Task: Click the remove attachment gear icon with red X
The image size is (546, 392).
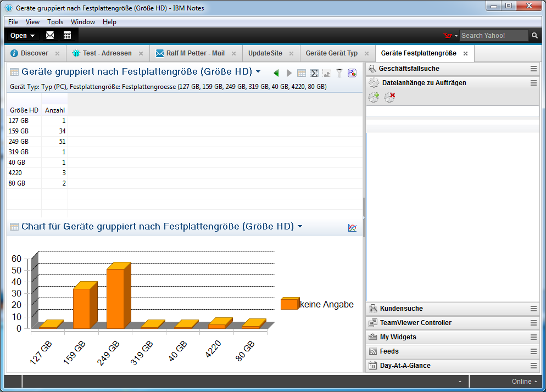Action: click(x=389, y=97)
